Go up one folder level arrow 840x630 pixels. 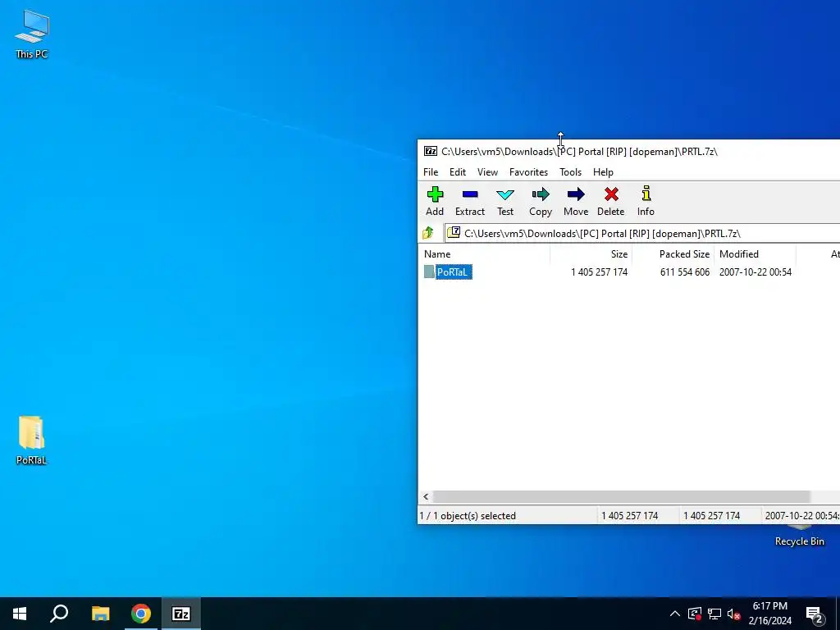click(428, 233)
